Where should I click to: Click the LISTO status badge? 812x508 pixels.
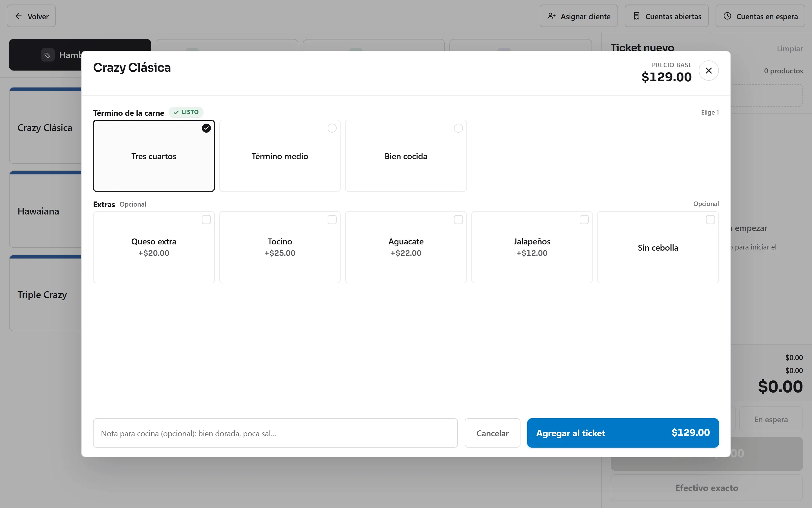point(186,112)
